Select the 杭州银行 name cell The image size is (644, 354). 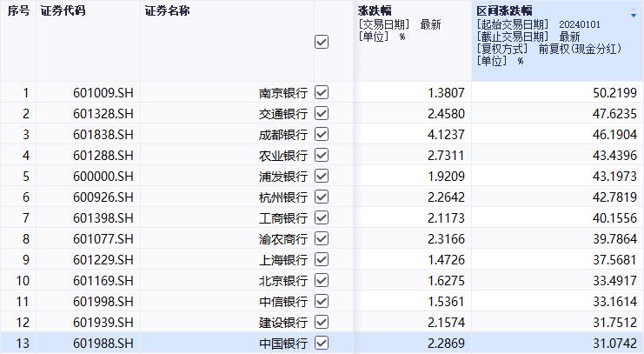point(282,197)
